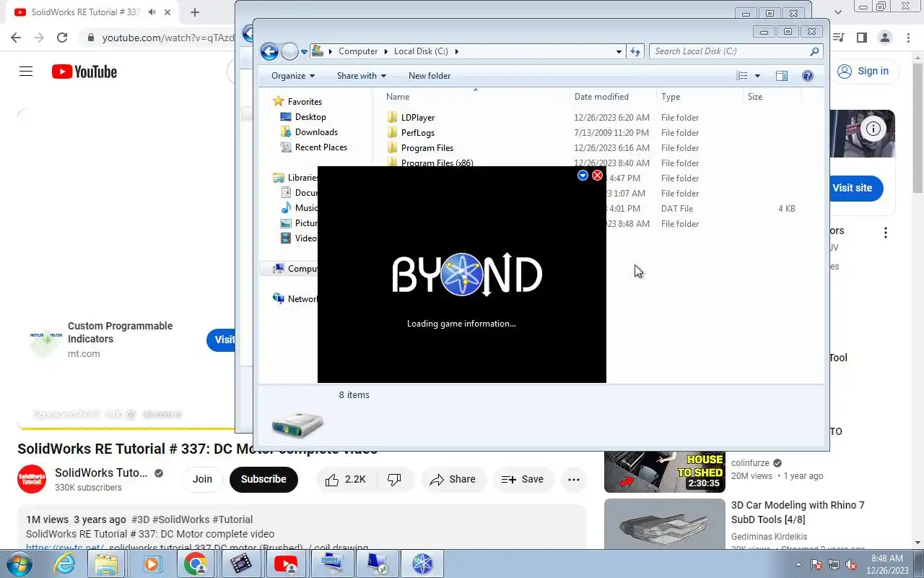Open Explorer help
Screen dimensions: 924x578
point(808,76)
